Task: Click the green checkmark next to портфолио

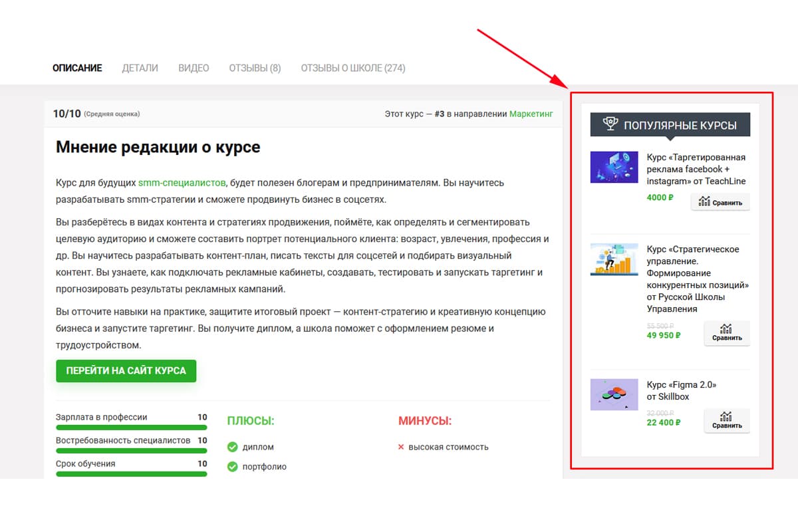Action: (x=232, y=467)
